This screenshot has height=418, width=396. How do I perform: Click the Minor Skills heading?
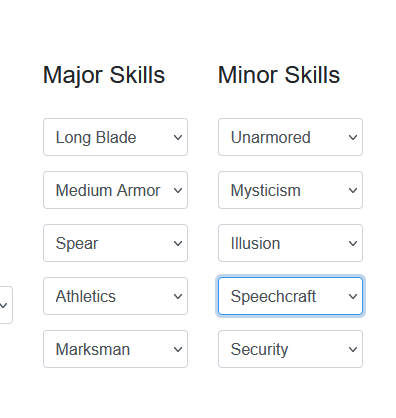[279, 75]
